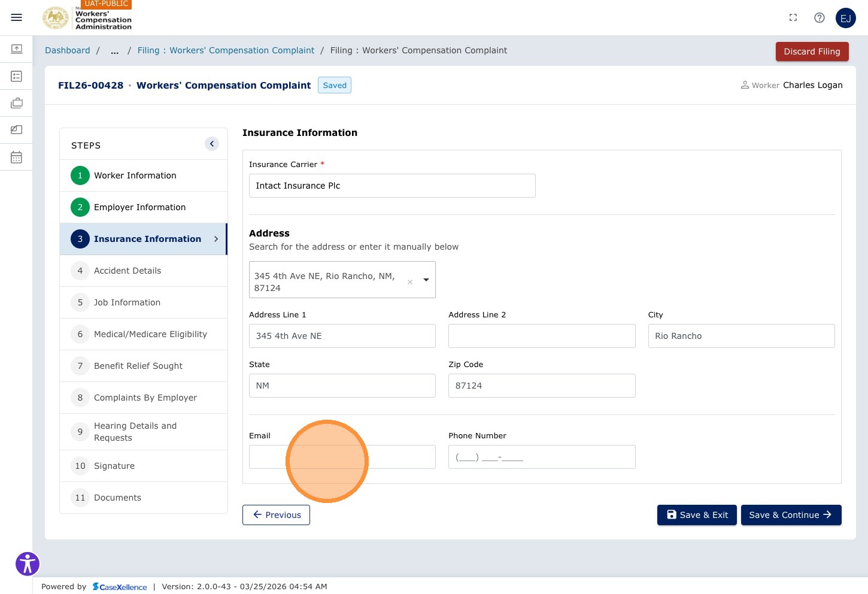Open the accessibility widget icon
This screenshot has height=594, width=868.
[x=28, y=564]
